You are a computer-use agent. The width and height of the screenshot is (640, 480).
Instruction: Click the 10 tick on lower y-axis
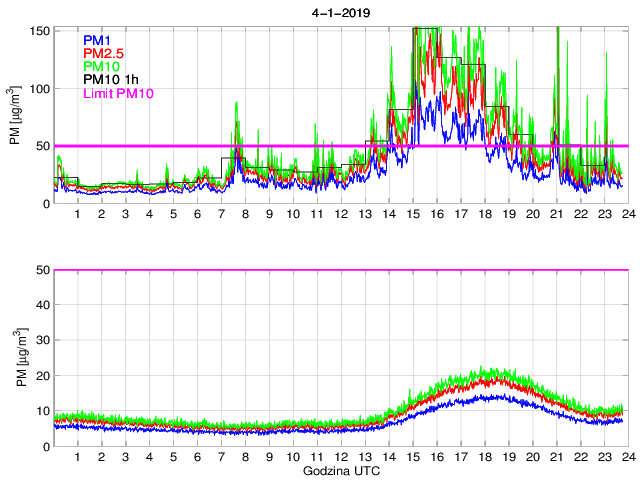[42, 411]
